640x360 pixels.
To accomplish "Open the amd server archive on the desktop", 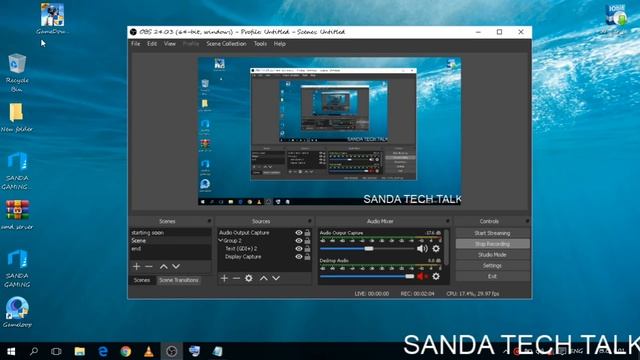I will point(17,215).
